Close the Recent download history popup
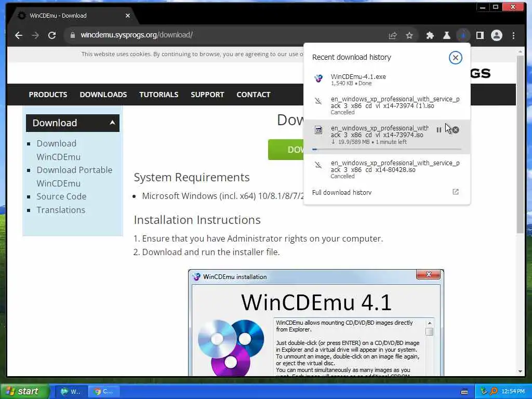Image resolution: width=532 pixels, height=399 pixels. (455, 58)
